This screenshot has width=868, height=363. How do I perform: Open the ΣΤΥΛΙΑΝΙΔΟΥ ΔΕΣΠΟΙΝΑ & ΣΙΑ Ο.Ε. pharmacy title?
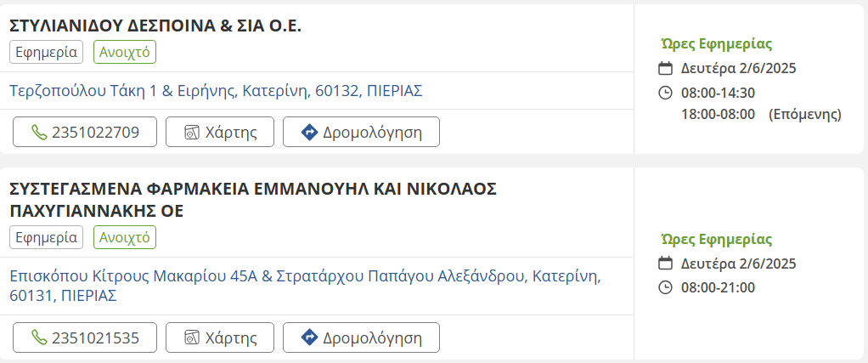[x=155, y=26]
